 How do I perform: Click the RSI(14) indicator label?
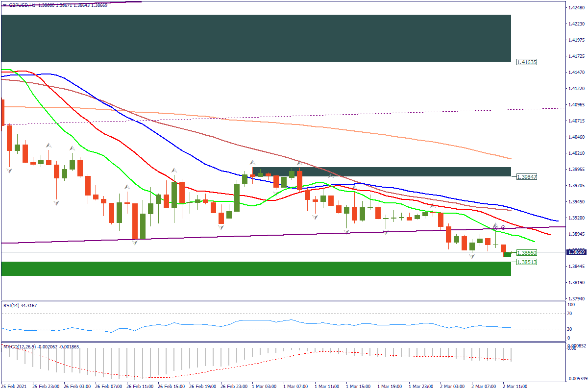pos(20,306)
